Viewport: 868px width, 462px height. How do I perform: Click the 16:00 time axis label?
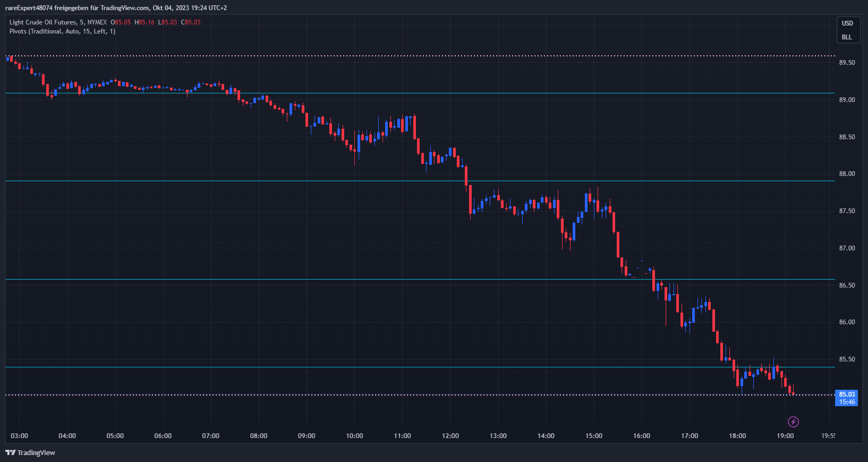coord(641,436)
